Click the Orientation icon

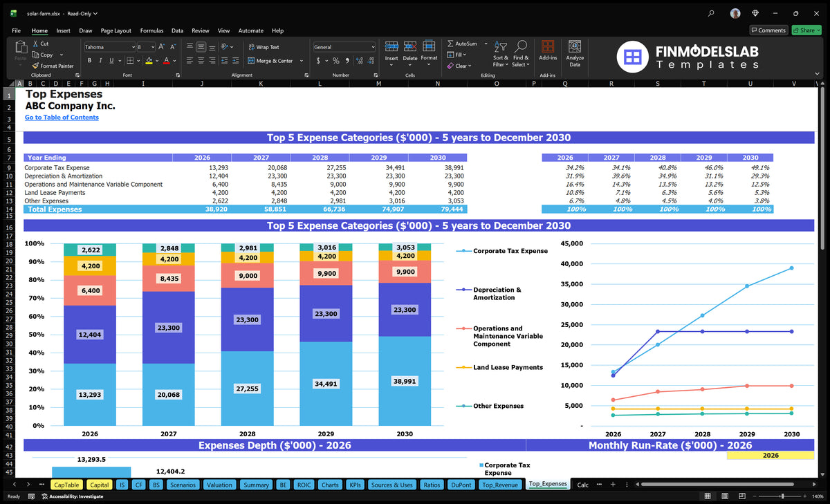pyautogui.click(x=225, y=47)
